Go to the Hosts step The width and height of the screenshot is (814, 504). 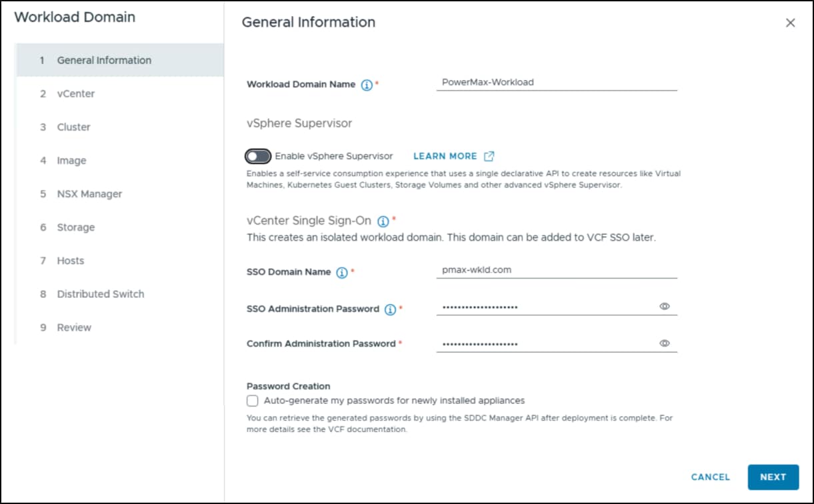point(120,261)
